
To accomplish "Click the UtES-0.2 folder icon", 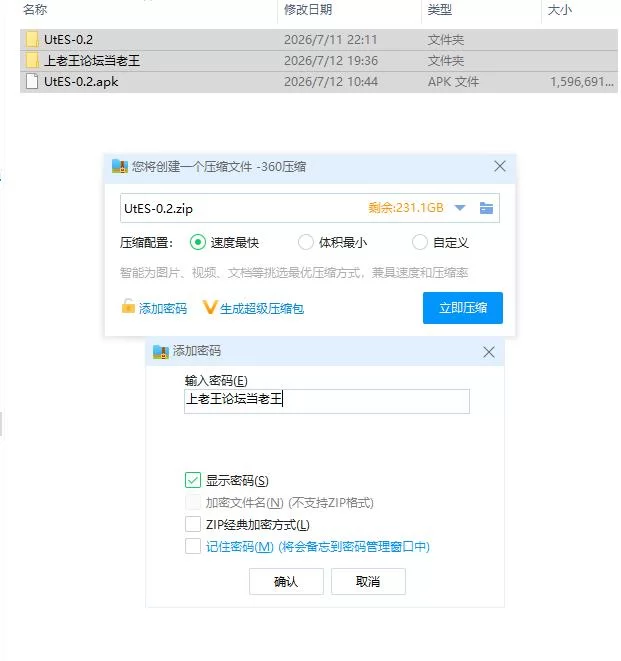I will (32, 40).
